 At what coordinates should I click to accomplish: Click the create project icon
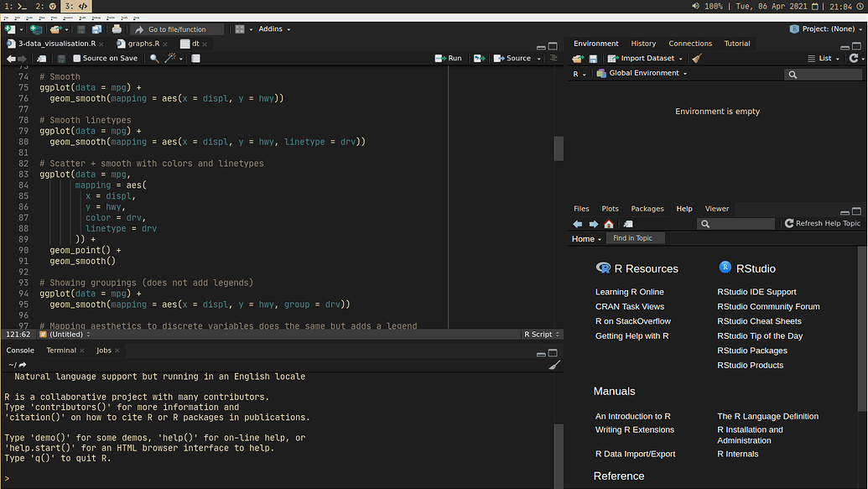36,29
